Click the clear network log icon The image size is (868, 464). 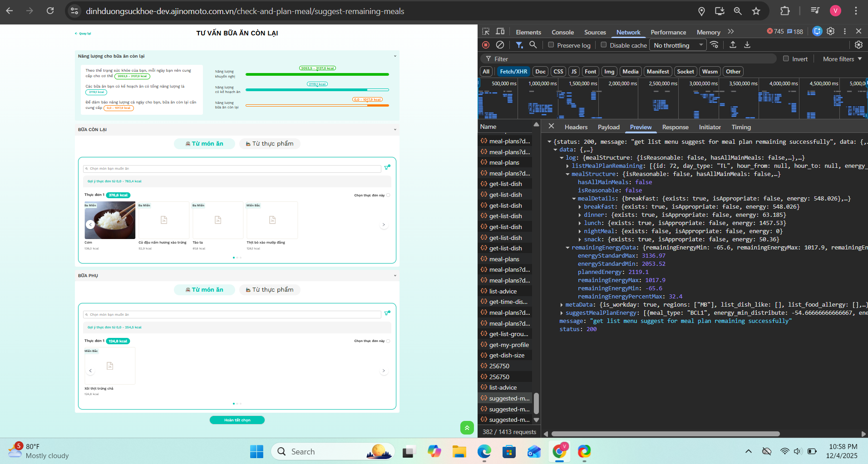[x=500, y=45]
